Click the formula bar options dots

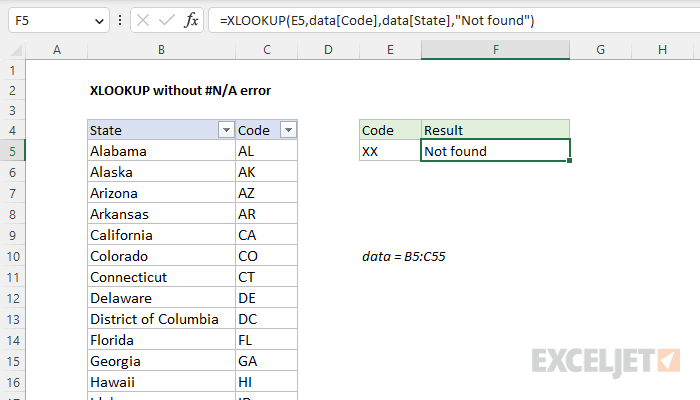point(121,20)
